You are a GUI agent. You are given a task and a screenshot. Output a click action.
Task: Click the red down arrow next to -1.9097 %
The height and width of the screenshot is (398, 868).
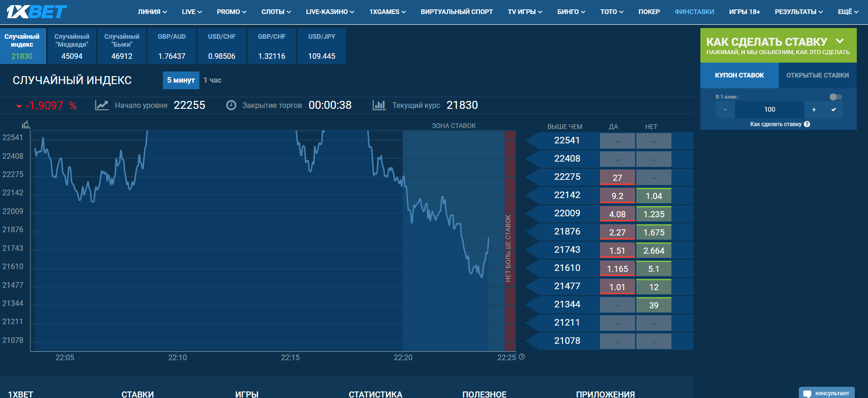19,107
